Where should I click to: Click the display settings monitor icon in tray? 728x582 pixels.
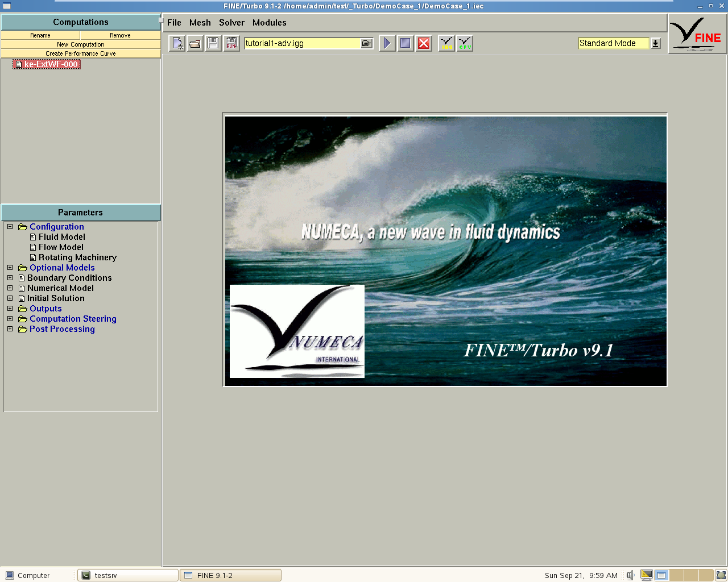647,575
